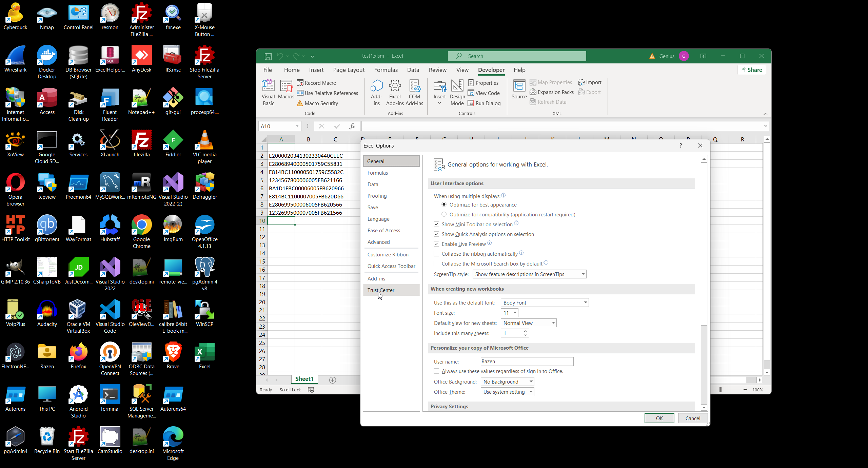The image size is (868, 468).
Task: Click Cancel in Excel Options dialog
Action: (692, 418)
